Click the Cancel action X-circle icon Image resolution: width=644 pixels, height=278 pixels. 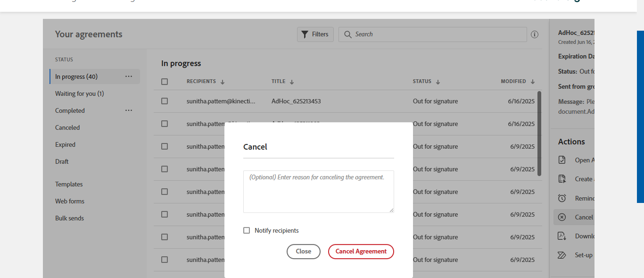pos(562,217)
